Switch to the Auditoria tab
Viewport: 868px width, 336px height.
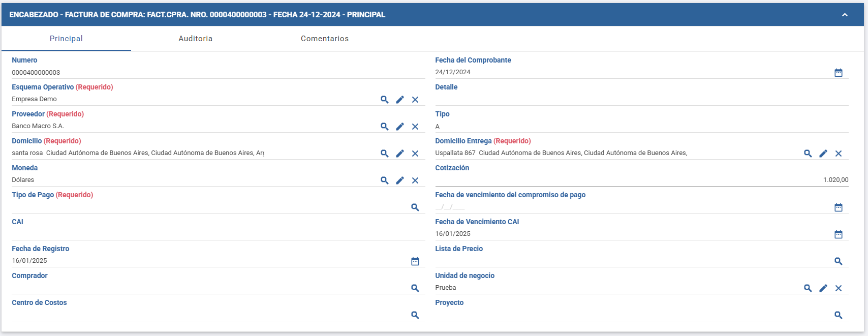(196, 39)
